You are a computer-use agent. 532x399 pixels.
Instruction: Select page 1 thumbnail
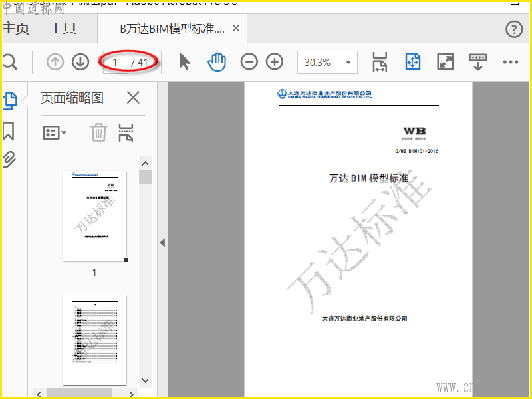point(94,215)
